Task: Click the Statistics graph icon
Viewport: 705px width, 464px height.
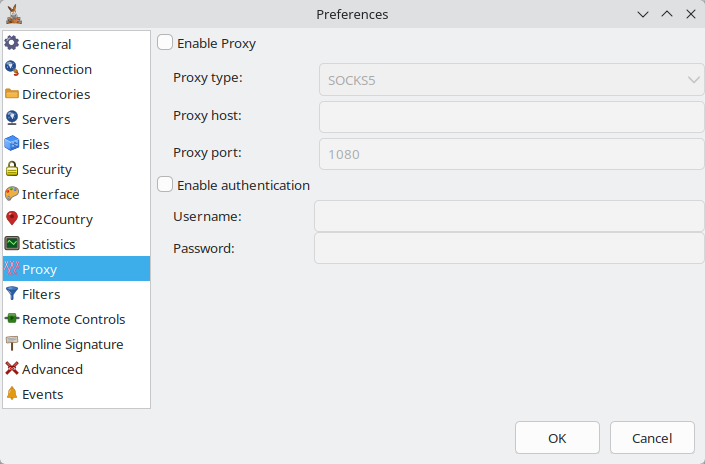Action: click(x=12, y=243)
